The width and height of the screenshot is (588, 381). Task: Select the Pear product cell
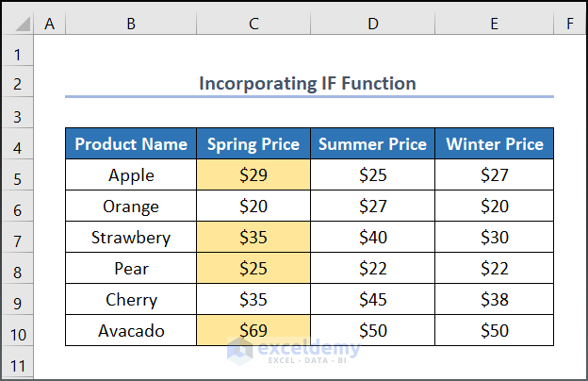pyautogui.click(x=131, y=269)
